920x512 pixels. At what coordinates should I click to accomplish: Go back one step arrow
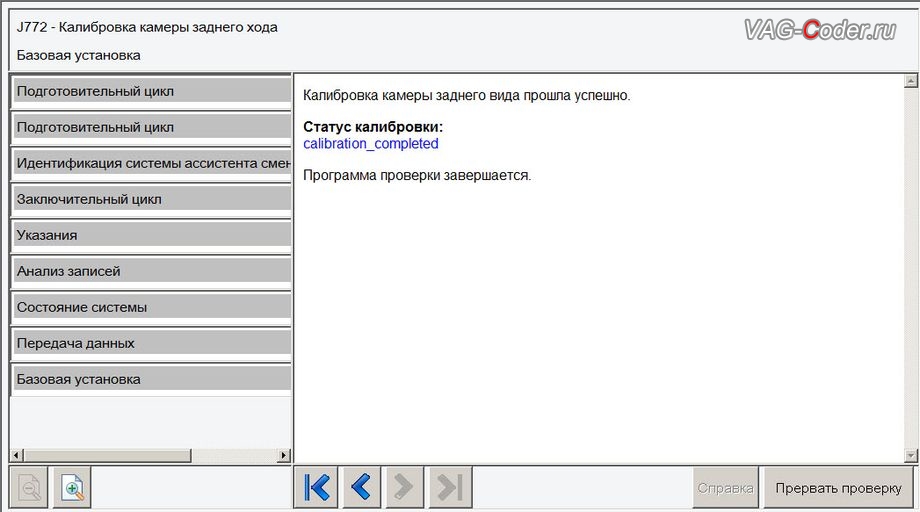pyautogui.click(x=360, y=487)
